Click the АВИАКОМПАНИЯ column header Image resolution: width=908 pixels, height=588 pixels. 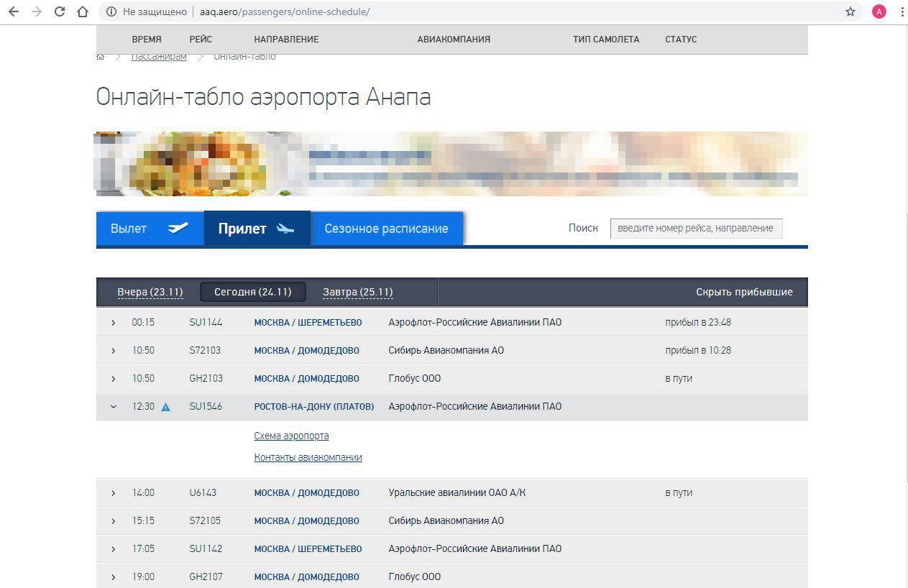454,40
